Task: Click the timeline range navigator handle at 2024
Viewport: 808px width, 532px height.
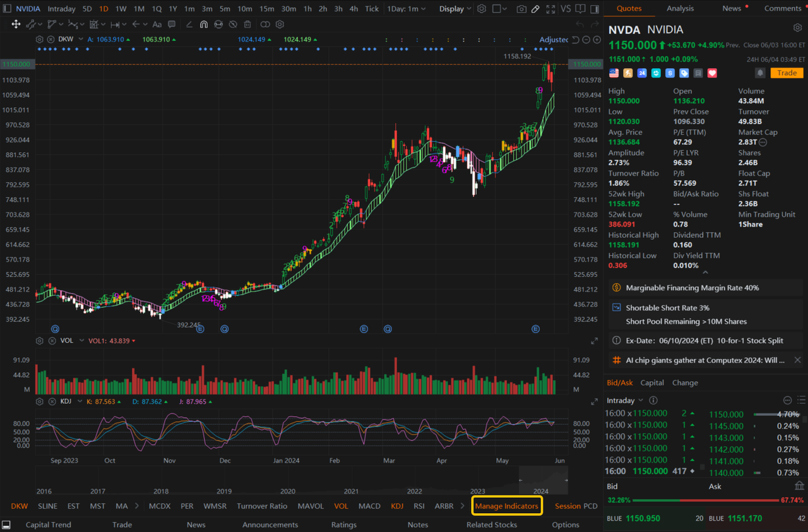Action: pos(543,480)
